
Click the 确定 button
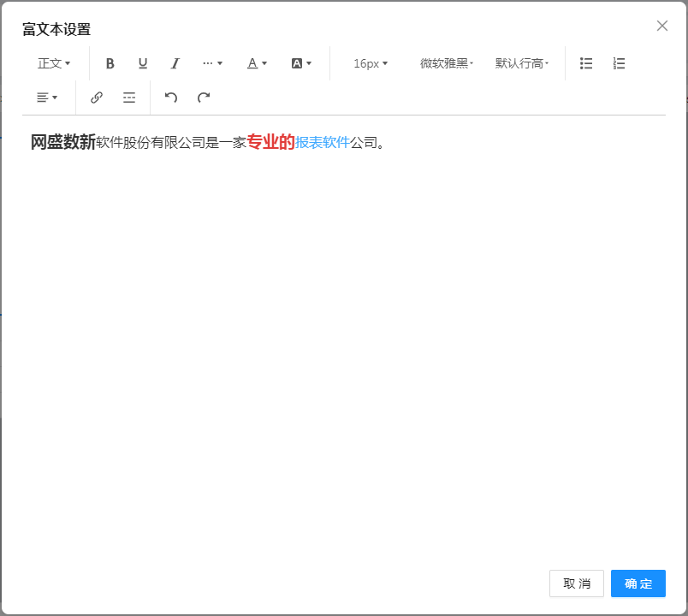coord(638,583)
